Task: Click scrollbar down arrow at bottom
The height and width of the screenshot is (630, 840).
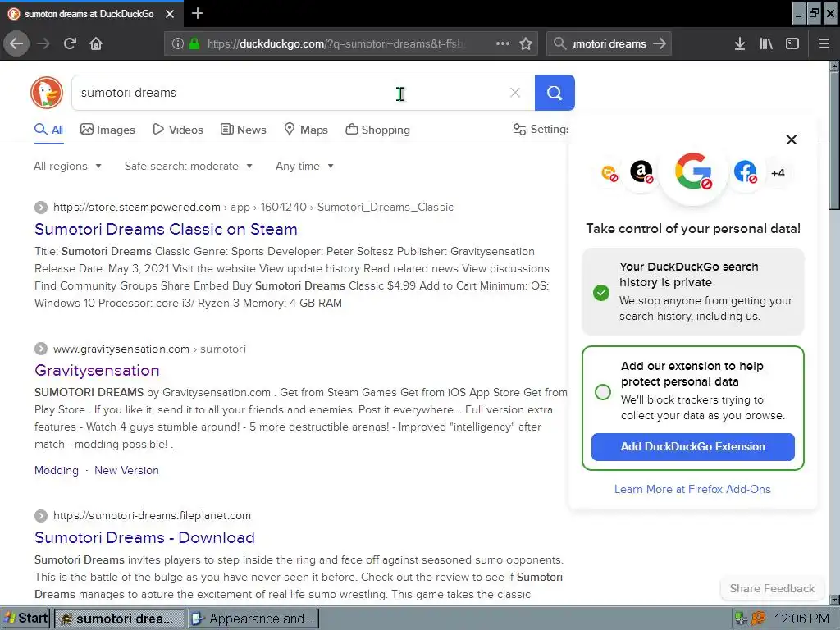Action: click(834, 600)
